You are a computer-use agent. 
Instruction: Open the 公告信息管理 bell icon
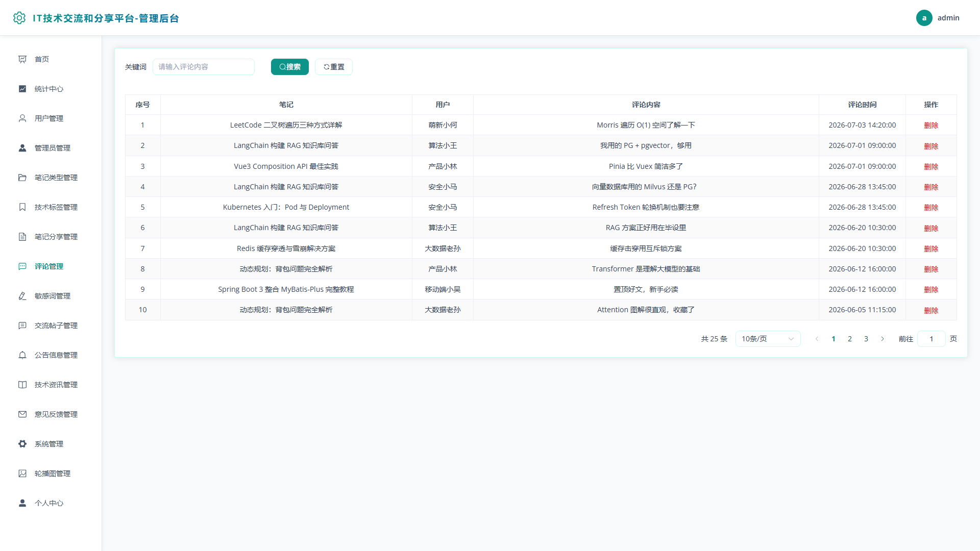[x=22, y=355]
